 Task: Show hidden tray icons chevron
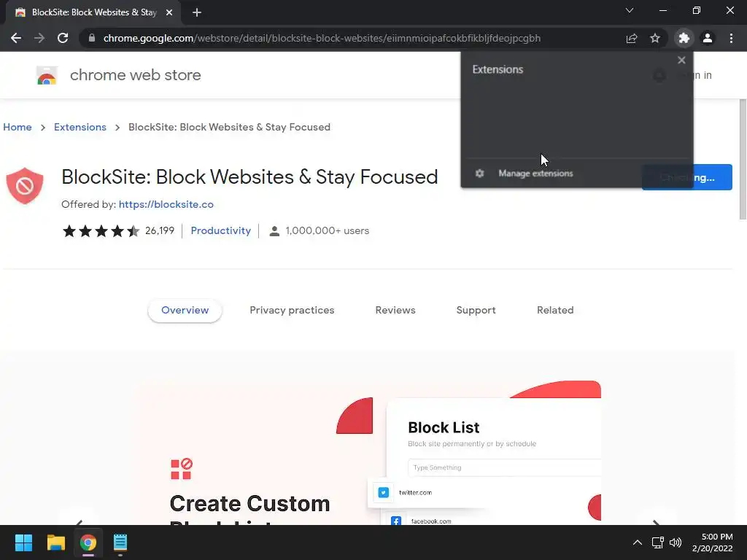(638, 542)
